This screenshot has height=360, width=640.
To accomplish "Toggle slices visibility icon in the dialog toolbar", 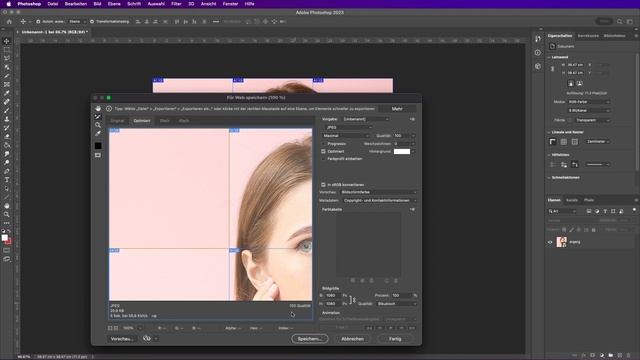I will tap(98, 155).
